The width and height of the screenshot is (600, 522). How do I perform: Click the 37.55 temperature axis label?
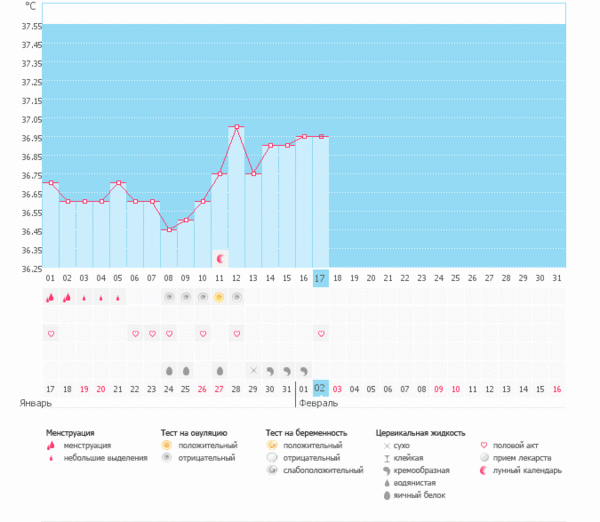[x=32, y=26]
